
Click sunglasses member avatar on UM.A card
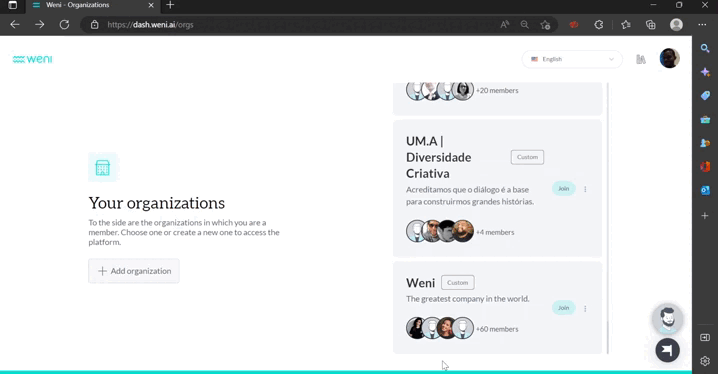tap(432, 231)
